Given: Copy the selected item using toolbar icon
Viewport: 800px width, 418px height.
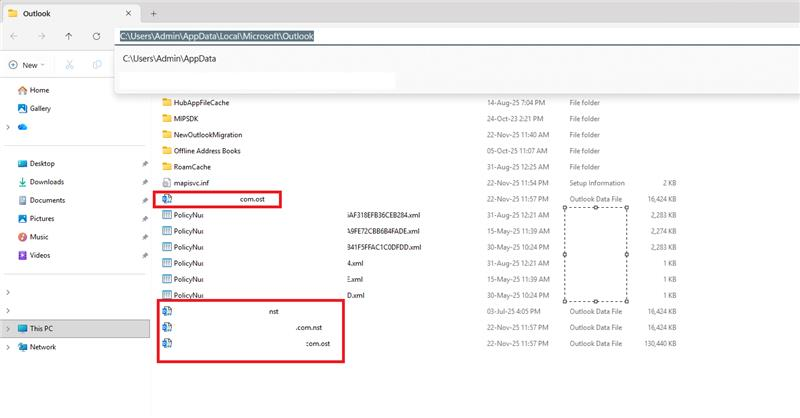Looking at the screenshot, I should (x=97, y=65).
